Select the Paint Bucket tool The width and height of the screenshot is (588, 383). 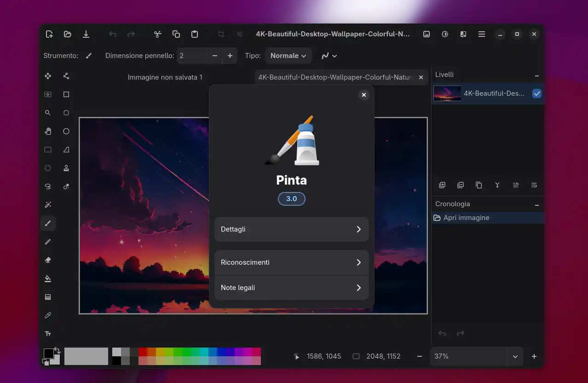(x=48, y=279)
